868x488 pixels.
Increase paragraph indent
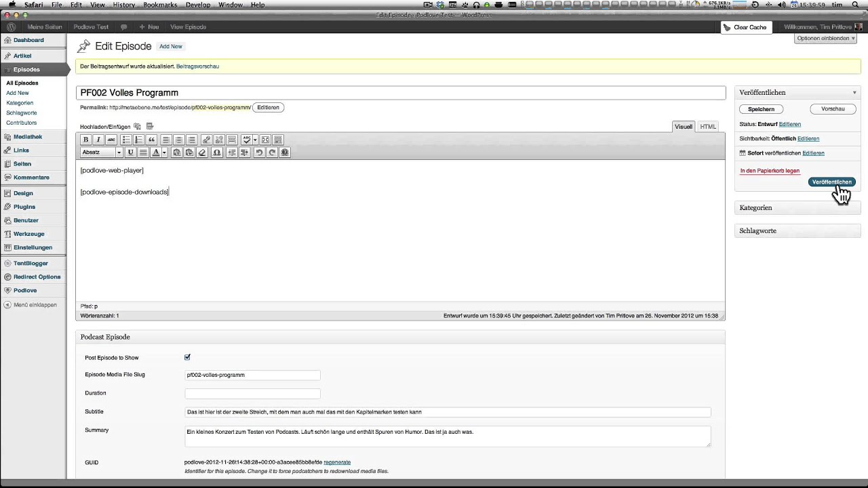coord(245,152)
